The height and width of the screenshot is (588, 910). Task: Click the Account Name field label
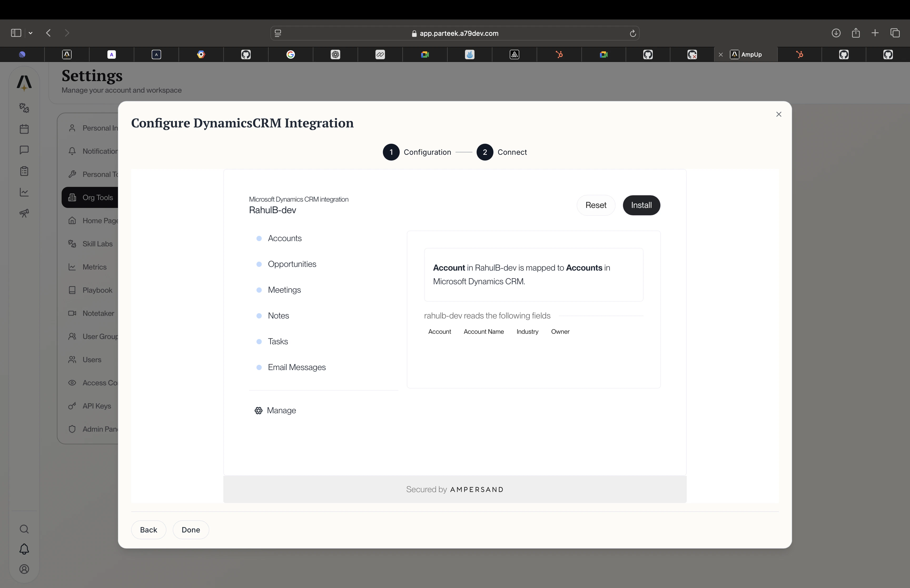tap(483, 331)
